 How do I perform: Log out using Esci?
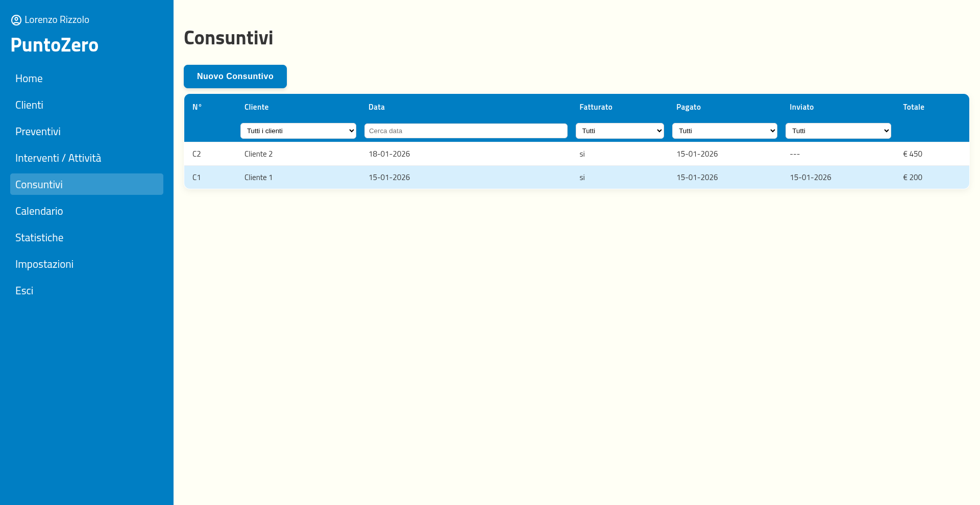coord(24,291)
